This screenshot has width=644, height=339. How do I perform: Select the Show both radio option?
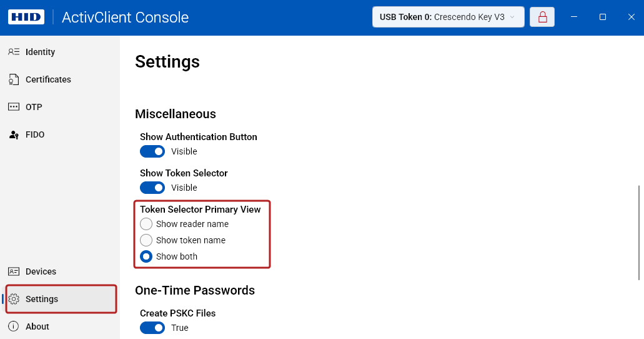click(x=146, y=256)
